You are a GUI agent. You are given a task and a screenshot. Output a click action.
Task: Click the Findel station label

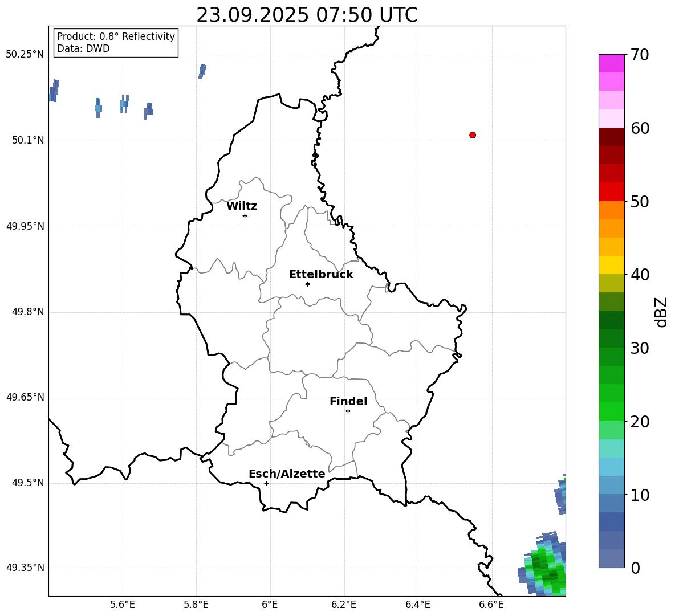click(348, 401)
